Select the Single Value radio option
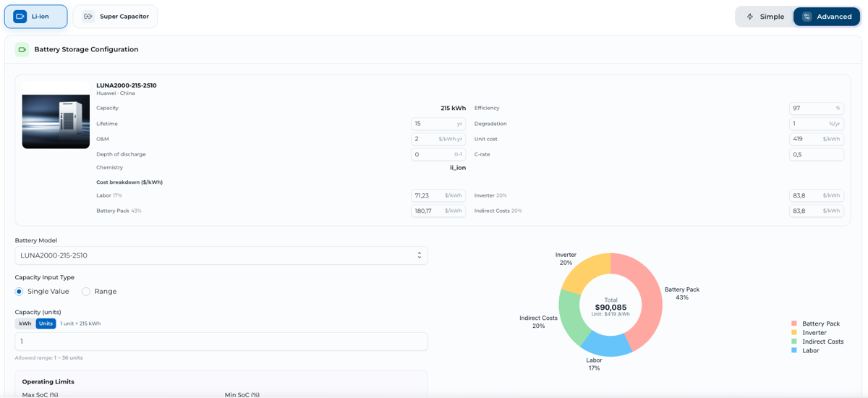The image size is (868, 398). click(x=20, y=292)
